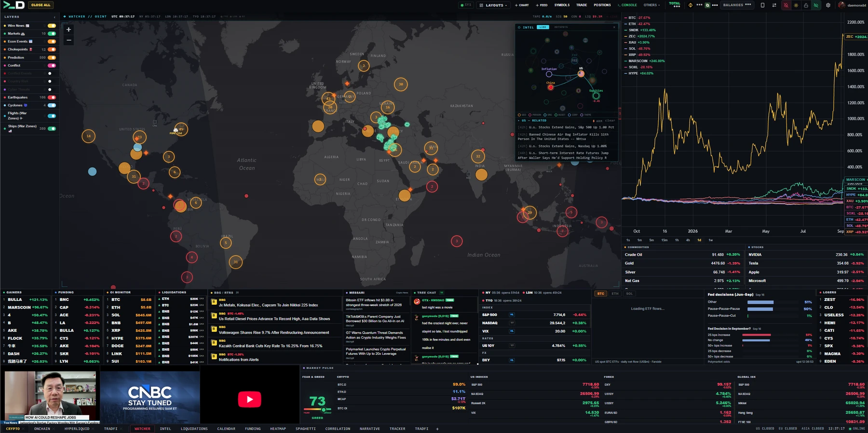
Task: Click the Equities node in Intel graph
Action: point(596,95)
